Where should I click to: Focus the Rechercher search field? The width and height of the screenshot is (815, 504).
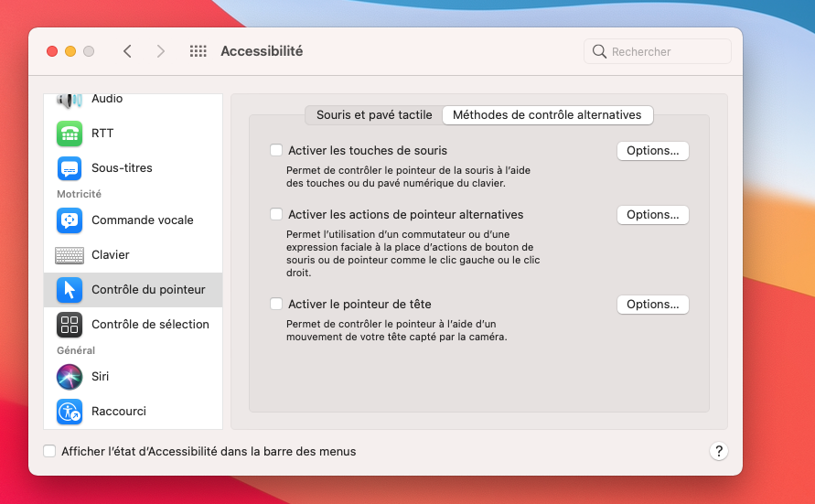658,51
